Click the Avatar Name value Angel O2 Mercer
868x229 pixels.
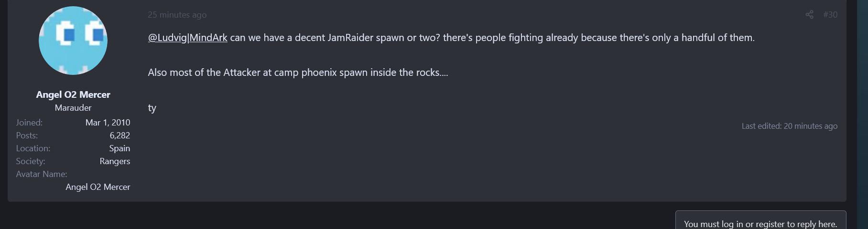tap(98, 187)
